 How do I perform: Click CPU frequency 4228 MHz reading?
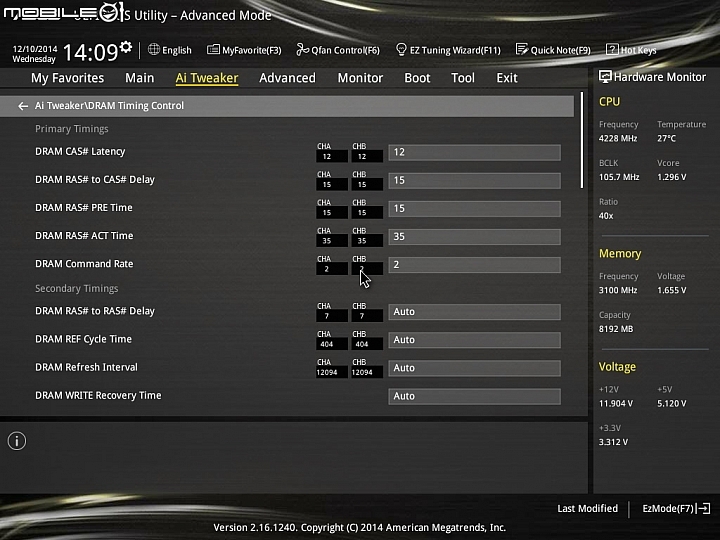click(618, 139)
